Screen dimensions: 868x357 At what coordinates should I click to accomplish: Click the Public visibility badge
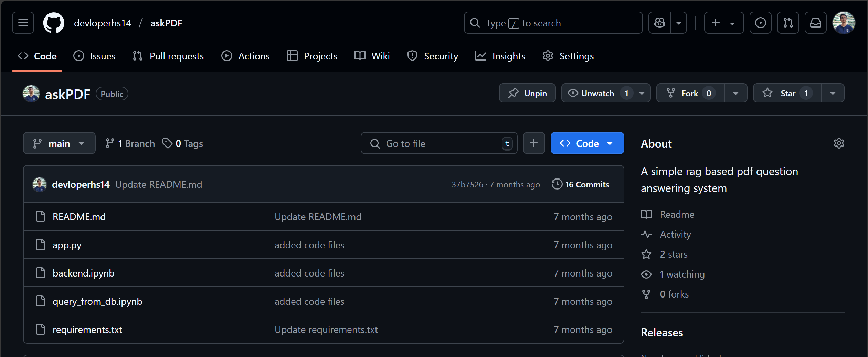point(112,94)
